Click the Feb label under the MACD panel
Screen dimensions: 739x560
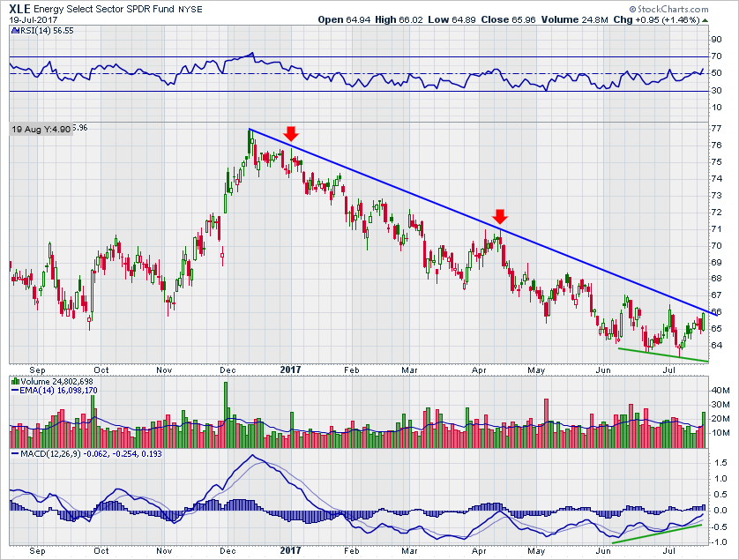click(352, 550)
